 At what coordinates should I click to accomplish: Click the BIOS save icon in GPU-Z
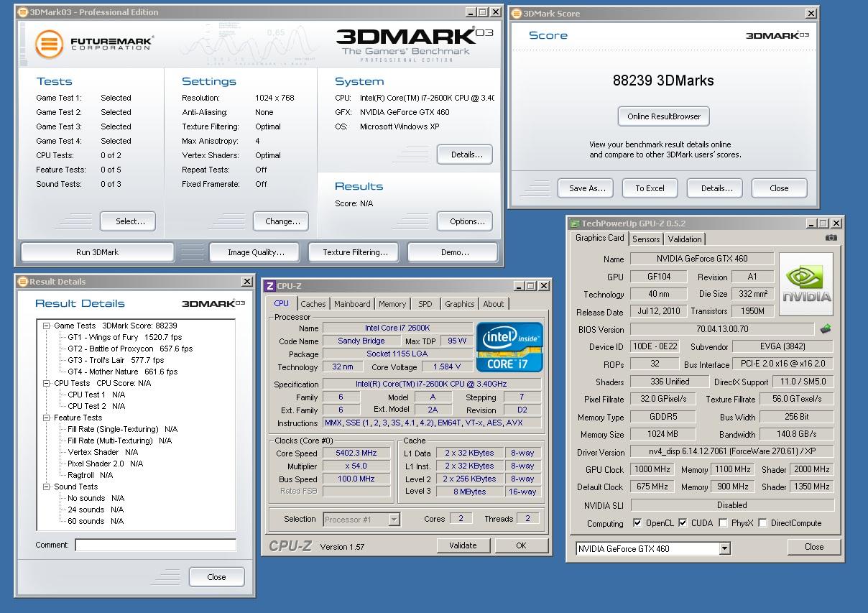click(826, 329)
